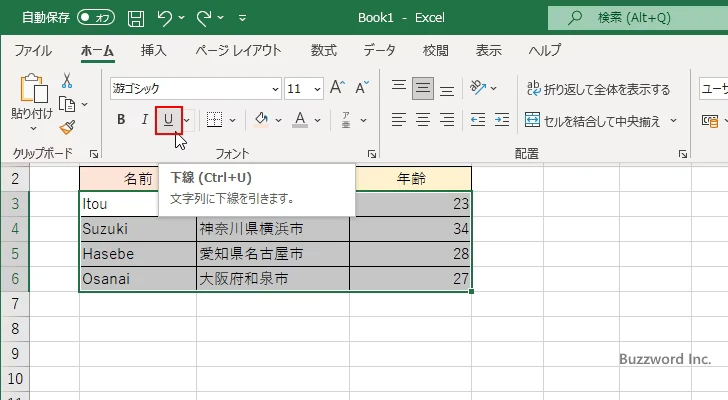Toggle 折り返して全体を表示する wrap text
This screenshot has height=400, width=728.
(x=598, y=89)
